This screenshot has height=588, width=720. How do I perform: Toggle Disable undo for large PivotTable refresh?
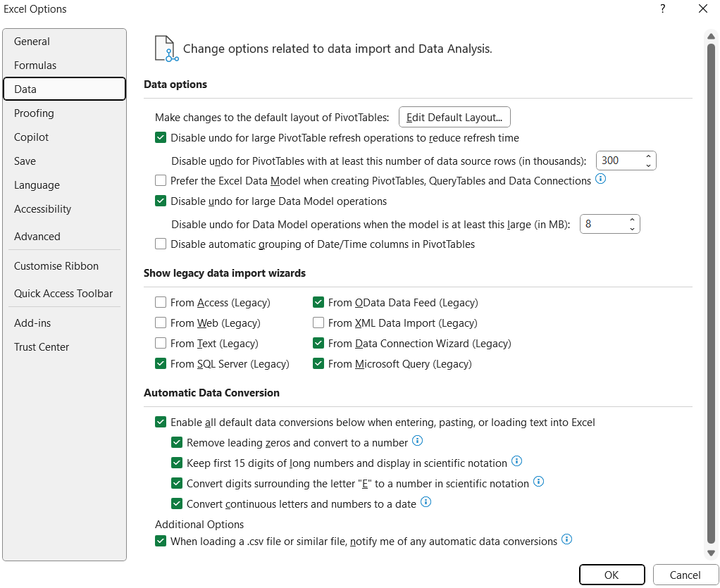(161, 138)
